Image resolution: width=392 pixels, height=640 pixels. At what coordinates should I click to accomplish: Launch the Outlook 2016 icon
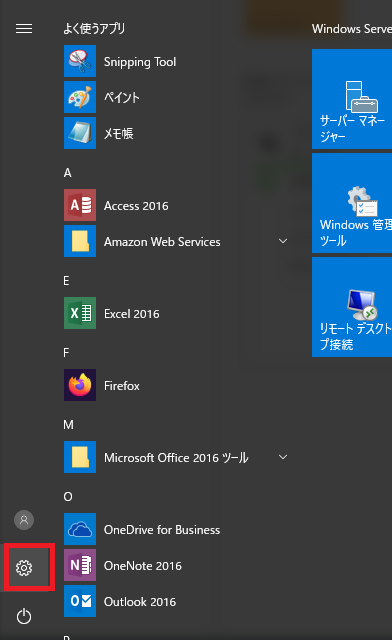tap(80, 601)
